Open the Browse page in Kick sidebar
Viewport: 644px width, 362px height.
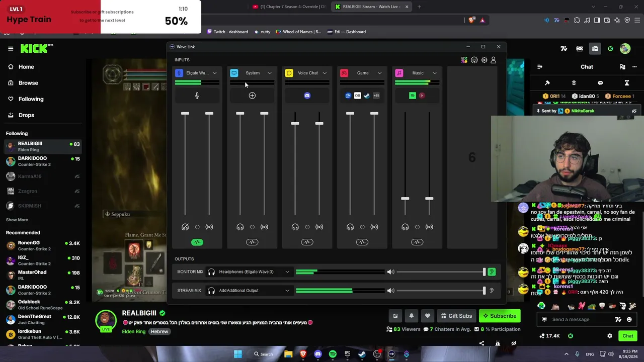23,83
